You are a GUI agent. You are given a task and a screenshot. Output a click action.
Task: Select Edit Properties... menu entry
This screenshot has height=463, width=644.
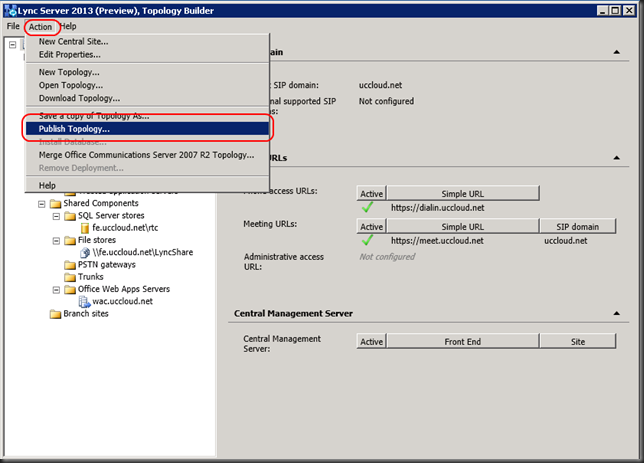click(147, 55)
